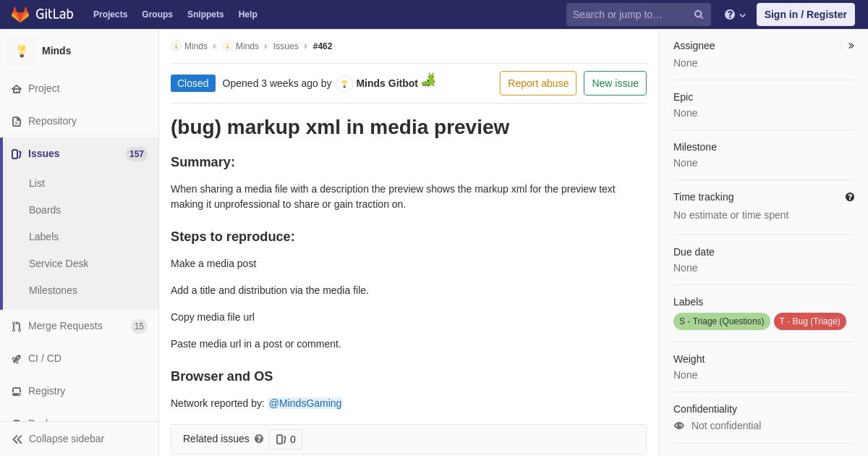Click No estimate or time spent text
Image resolution: width=868 pixels, height=456 pixels.
point(731,215)
